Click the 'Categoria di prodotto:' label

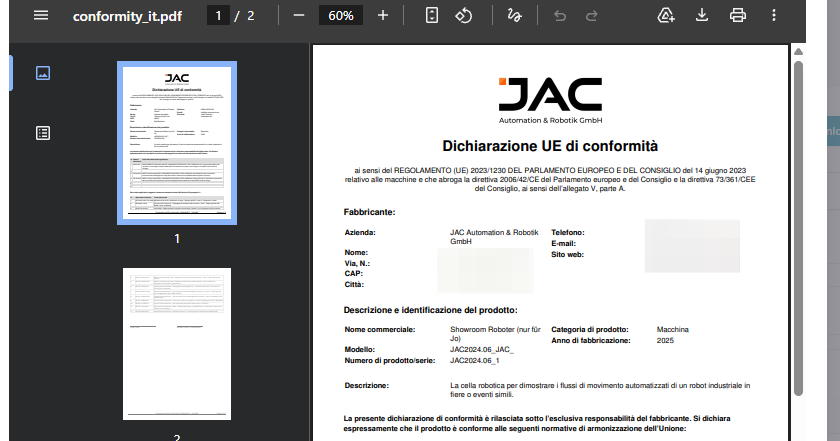[590, 330]
